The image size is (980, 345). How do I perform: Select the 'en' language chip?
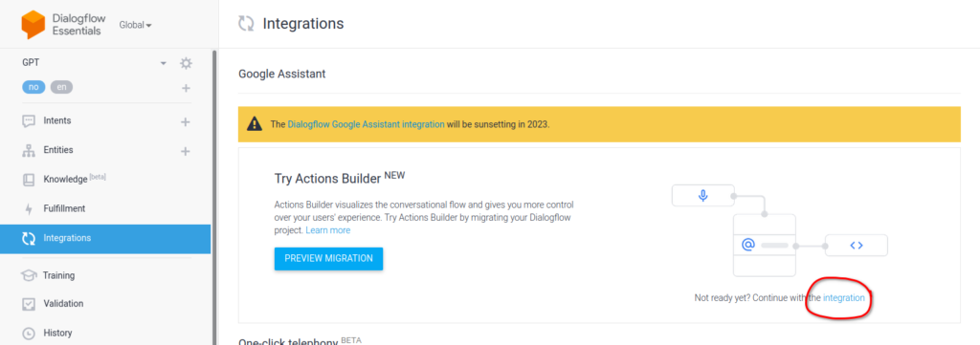61,87
